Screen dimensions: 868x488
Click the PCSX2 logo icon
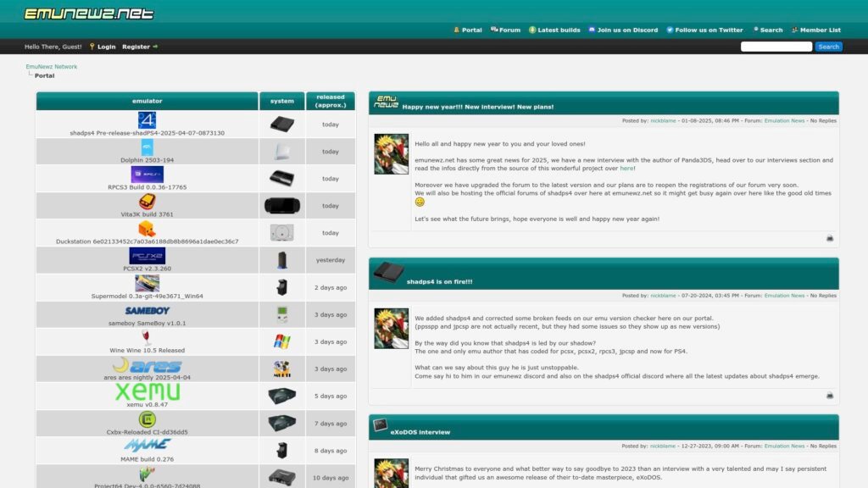(x=147, y=256)
